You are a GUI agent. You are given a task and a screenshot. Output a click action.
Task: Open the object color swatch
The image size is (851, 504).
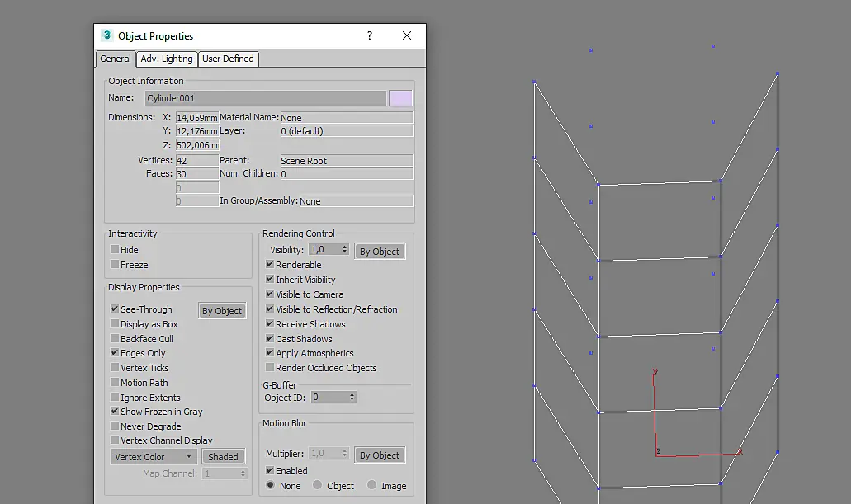[400, 98]
